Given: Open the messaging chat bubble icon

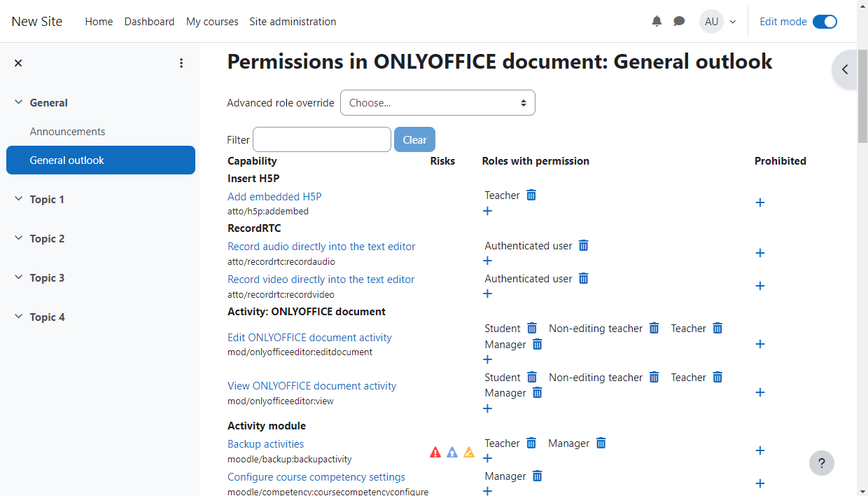Looking at the screenshot, I should (679, 22).
